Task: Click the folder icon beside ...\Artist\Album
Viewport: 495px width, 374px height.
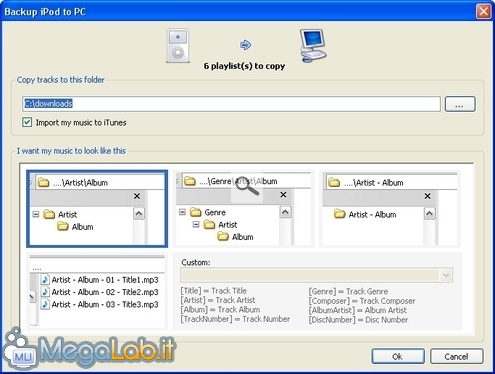Action: 43,182
